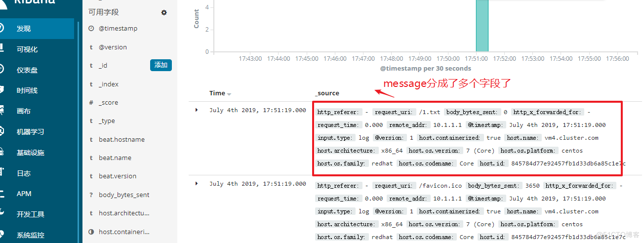
Task: Click the http_referer label in /favicon.ico row
Action: (x=338, y=186)
